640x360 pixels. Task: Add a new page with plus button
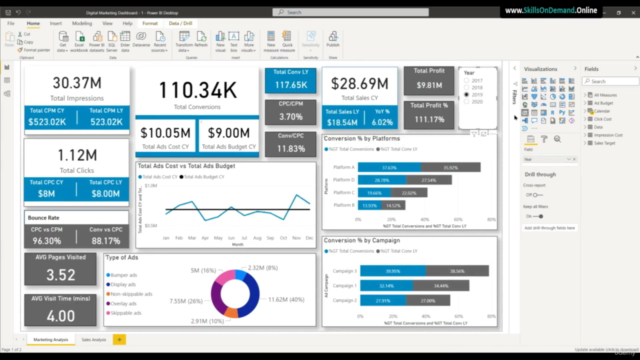pyautogui.click(x=120, y=340)
